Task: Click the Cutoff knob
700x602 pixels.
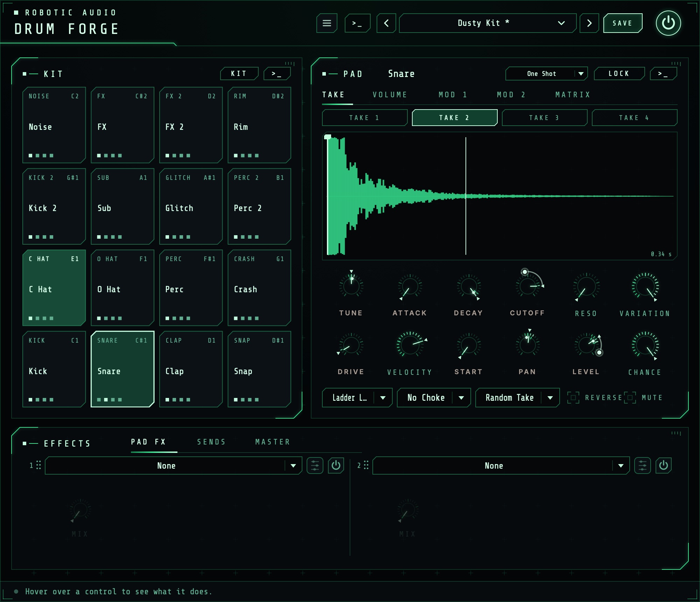Action: 527,286
